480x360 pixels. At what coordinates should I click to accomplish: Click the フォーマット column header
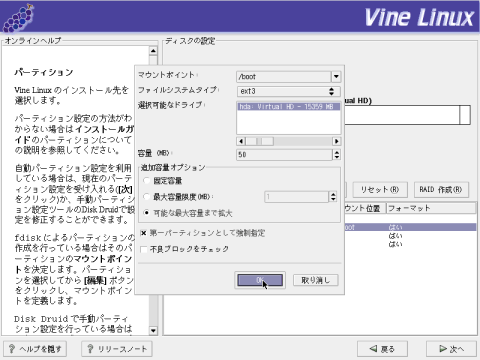431,208
